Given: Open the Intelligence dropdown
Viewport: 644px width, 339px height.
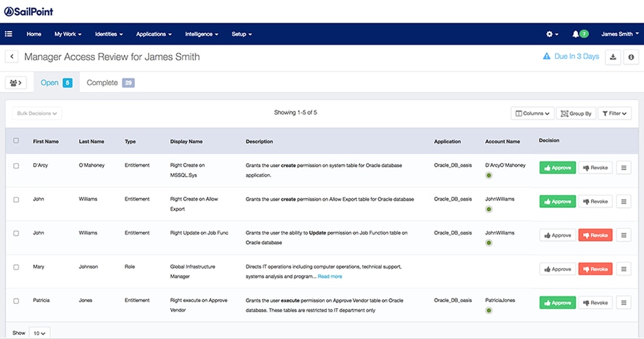Looking at the screenshot, I should [x=202, y=34].
